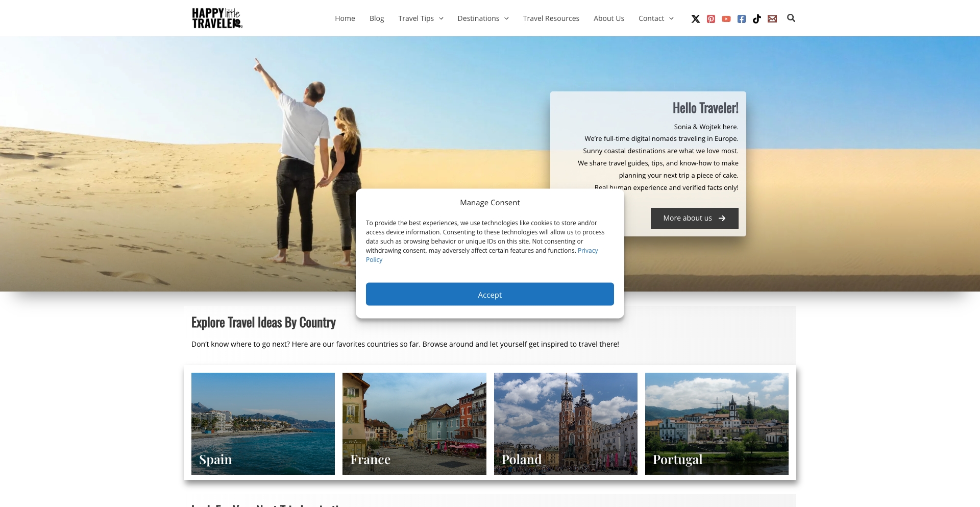Screen dimensions: 980x507
Task: Select the Poland destination thumbnail
Action: pos(566,423)
